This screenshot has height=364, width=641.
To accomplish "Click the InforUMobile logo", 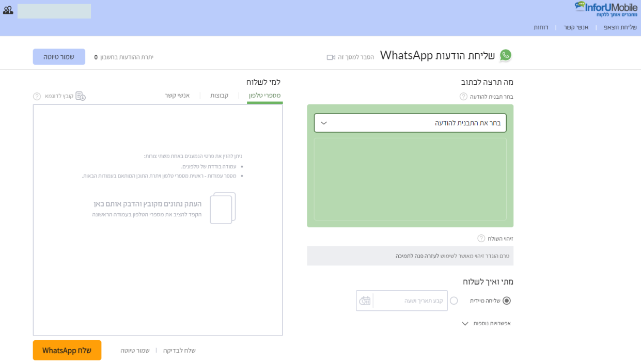I will tap(605, 9).
